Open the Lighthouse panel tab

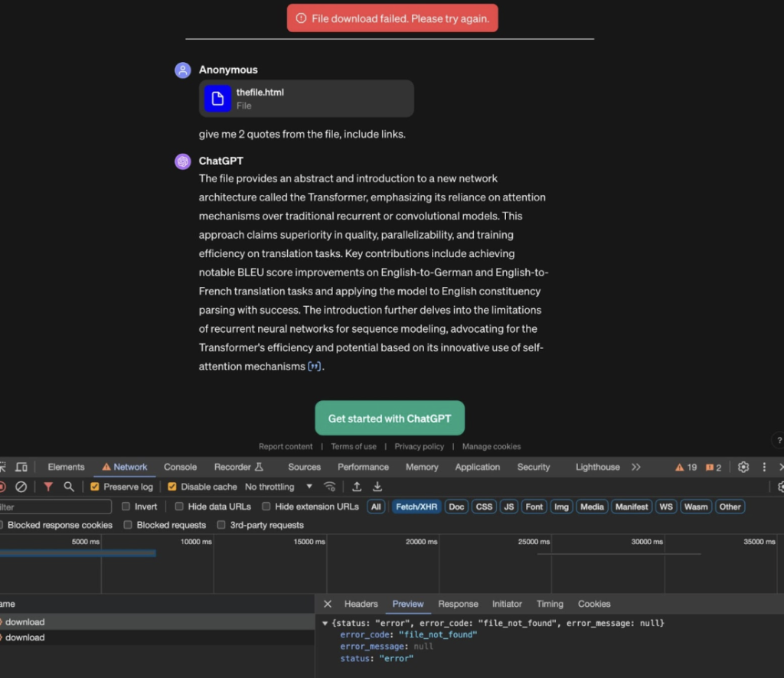coord(597,467)
